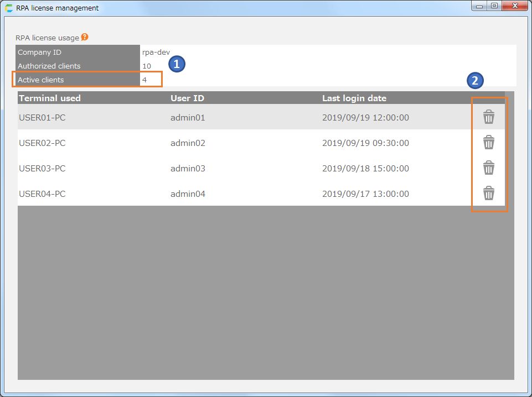
Task: Close the RPA license management window
Action: [514, 6]
